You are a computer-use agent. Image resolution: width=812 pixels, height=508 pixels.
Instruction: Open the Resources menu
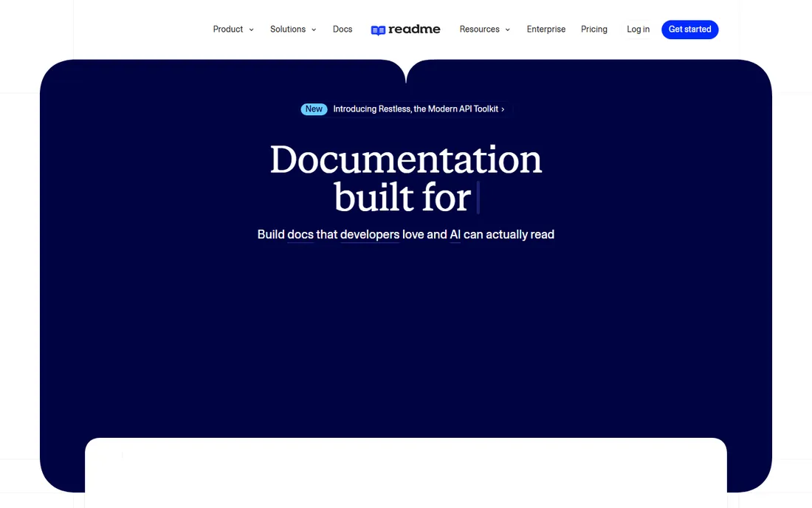click(x=480, y=30)
